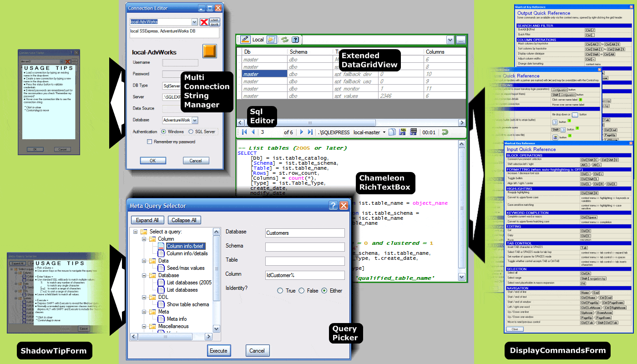637x364 pixels.
Task: Click the SQL text box scroll-down arrow
Action: [x=462, y=277]
